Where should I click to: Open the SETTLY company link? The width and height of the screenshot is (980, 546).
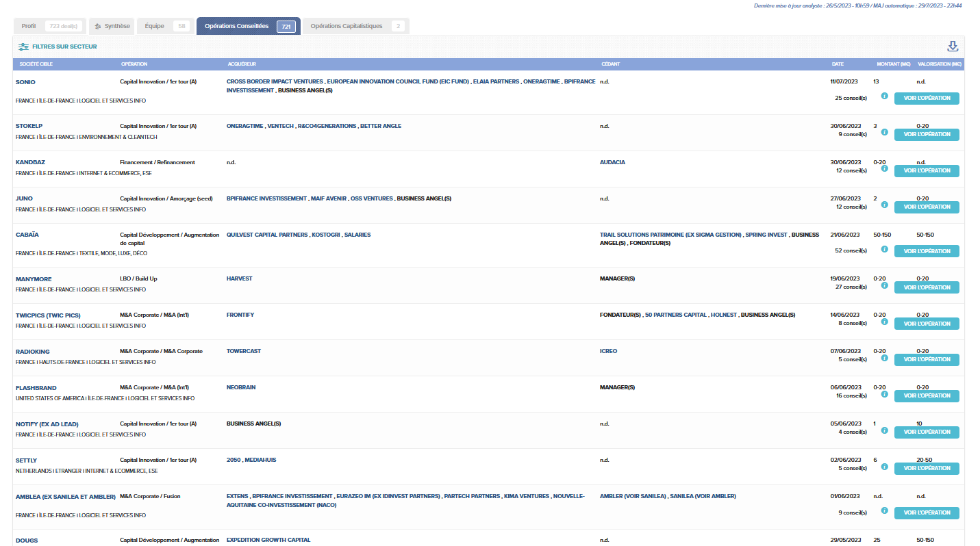[x=26, y=460]
